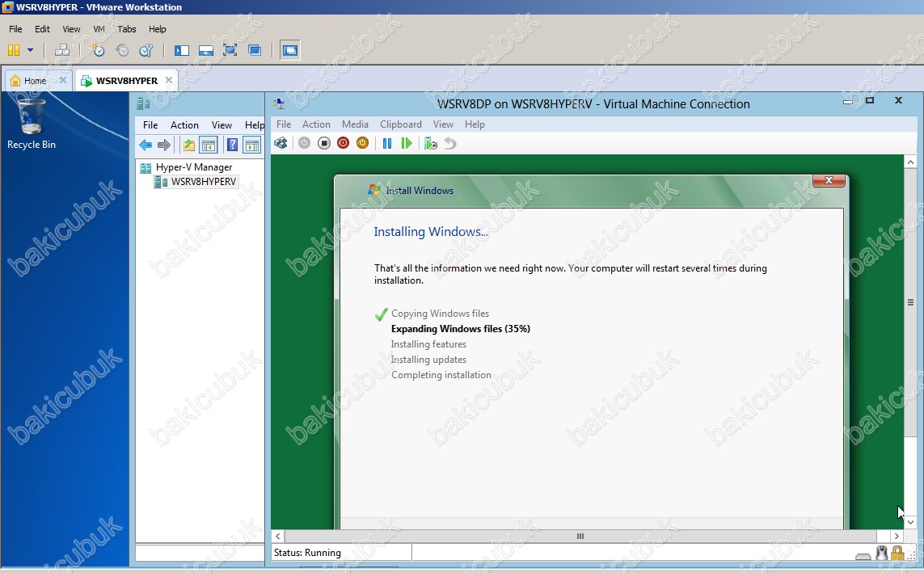Click Hyper-V Manager help question-mark icon

pyautogui.click(x=233, y=145)
